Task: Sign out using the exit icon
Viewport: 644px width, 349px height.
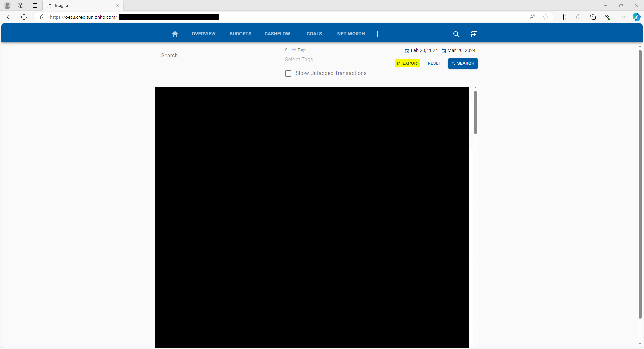Action: coord(474,34)
